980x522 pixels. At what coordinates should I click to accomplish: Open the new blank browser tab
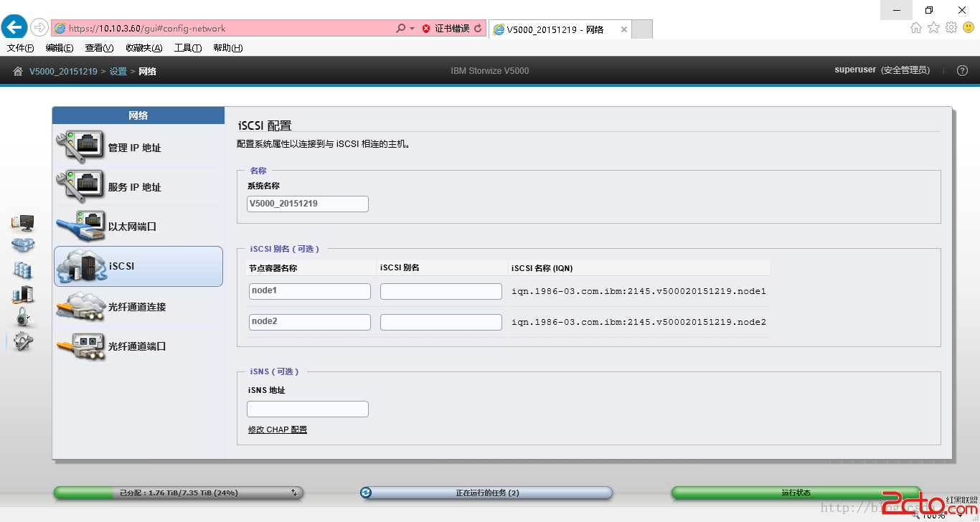642,29
